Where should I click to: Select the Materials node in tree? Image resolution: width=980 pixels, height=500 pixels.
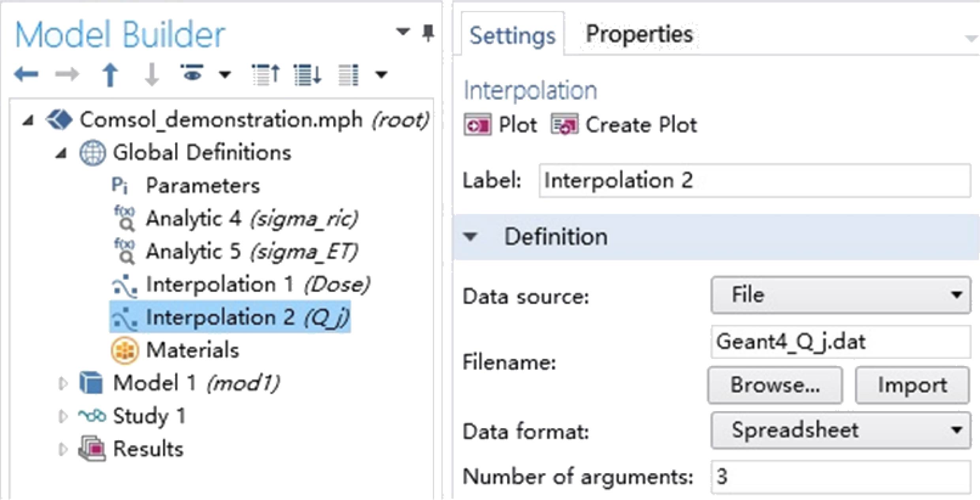pos(192,350)
